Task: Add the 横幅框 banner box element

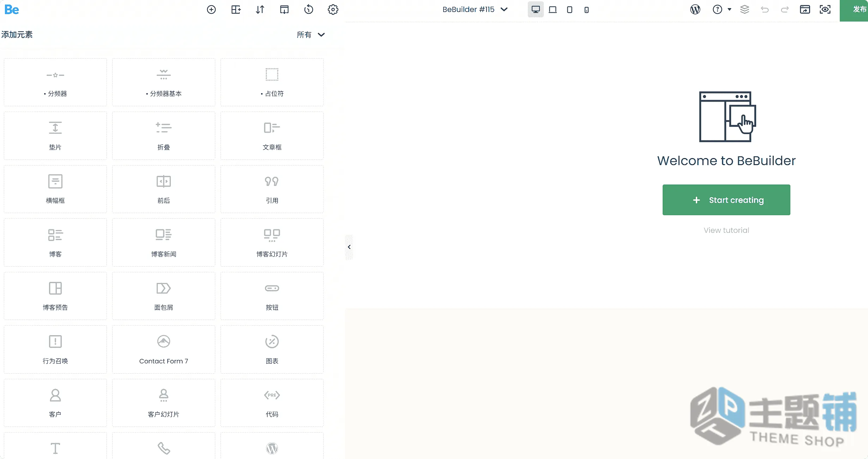Action: click(55, 189)
